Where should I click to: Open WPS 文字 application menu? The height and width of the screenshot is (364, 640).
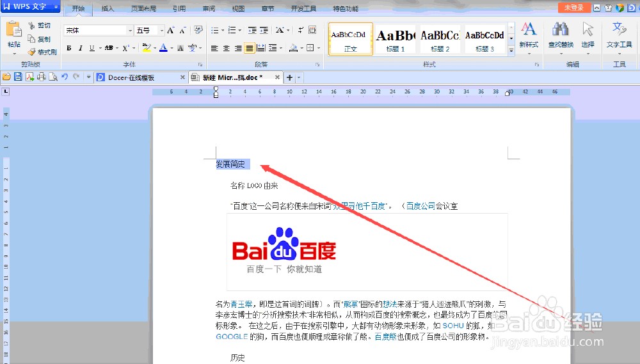point(30,6)
